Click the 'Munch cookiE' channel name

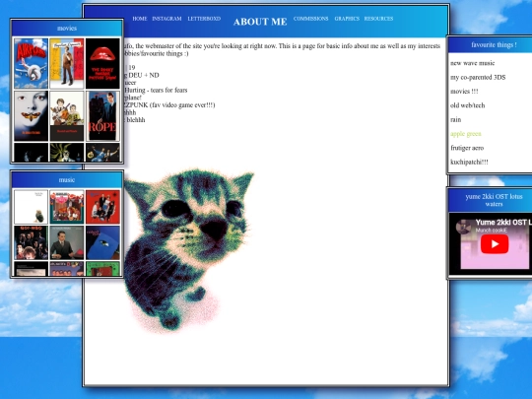click(x=492, y=230)
